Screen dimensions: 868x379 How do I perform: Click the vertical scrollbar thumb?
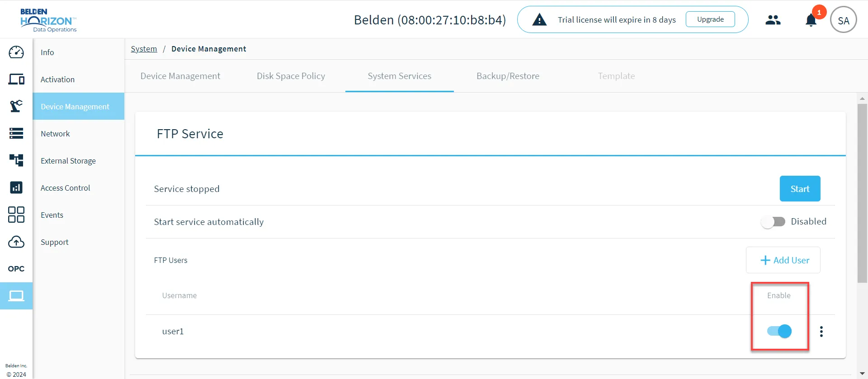863,193
